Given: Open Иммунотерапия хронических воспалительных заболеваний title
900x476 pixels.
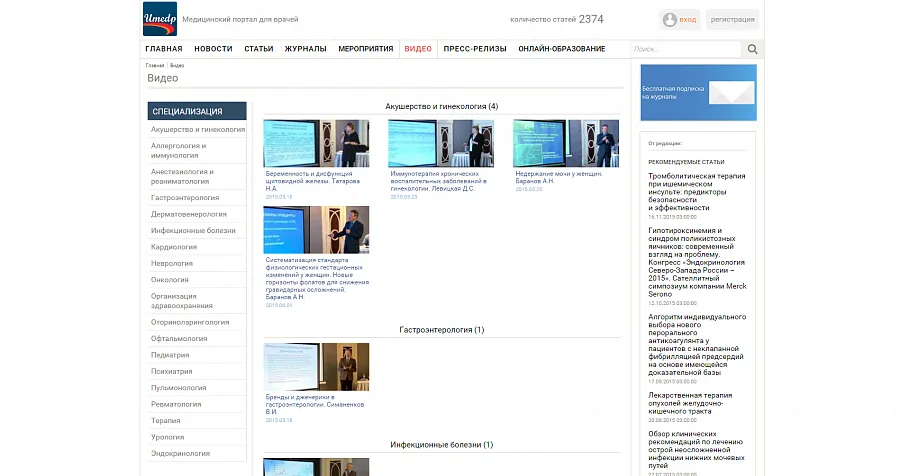Looking at the screenshot, I should [x=439, y=181].
